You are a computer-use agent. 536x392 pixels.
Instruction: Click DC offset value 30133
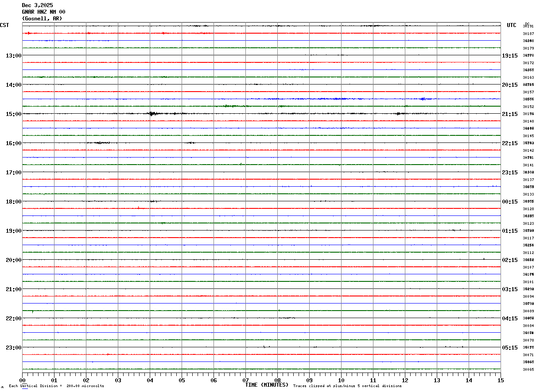click(x=528, y=194)
